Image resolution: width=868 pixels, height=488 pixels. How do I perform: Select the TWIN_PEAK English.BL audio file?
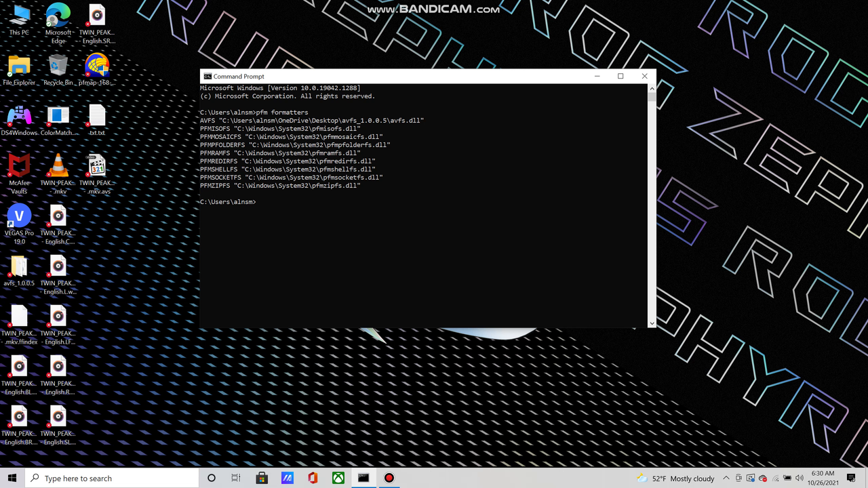(x=19, y=375)
